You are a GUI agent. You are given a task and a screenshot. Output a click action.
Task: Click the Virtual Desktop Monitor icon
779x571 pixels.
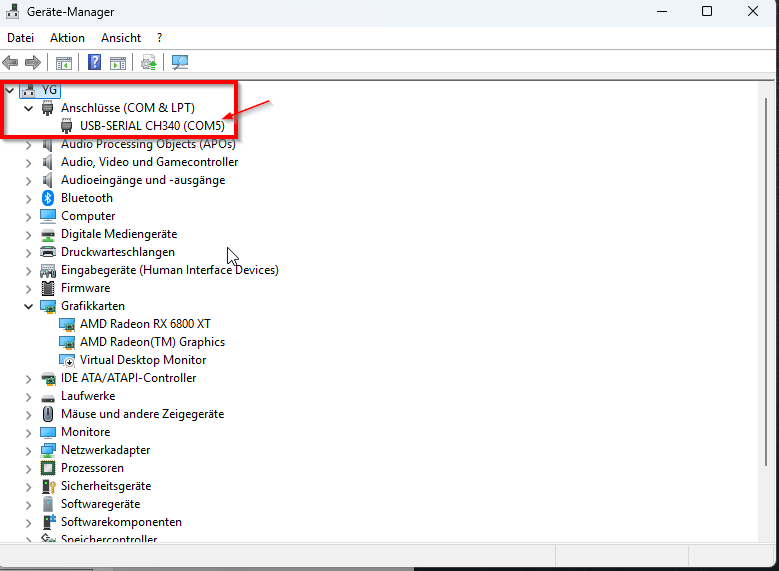(67, 360)
